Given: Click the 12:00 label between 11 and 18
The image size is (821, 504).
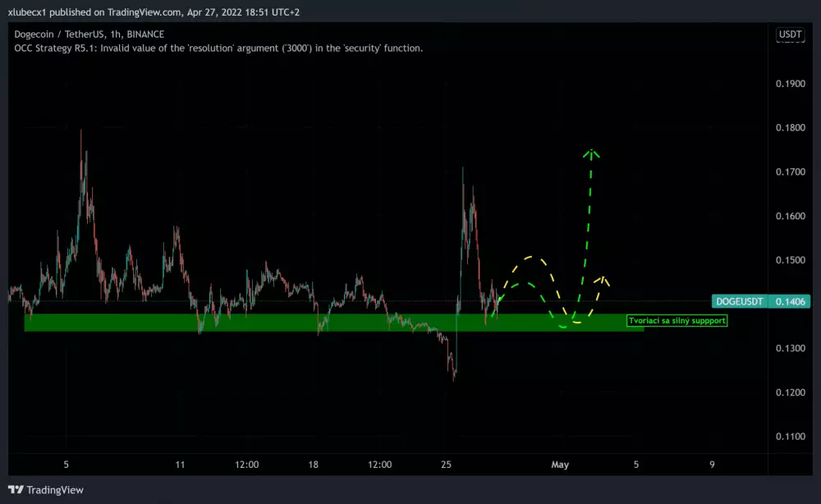Looking at the screenshot, I should (246, 465).
